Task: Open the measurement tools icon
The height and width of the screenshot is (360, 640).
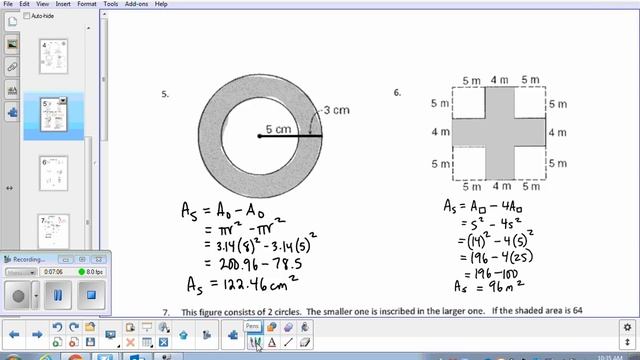Action: click(x=164, y=327)
